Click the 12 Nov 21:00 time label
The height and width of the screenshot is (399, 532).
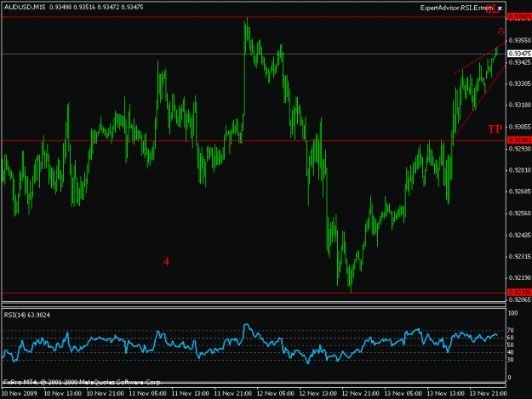coord(361,394)
